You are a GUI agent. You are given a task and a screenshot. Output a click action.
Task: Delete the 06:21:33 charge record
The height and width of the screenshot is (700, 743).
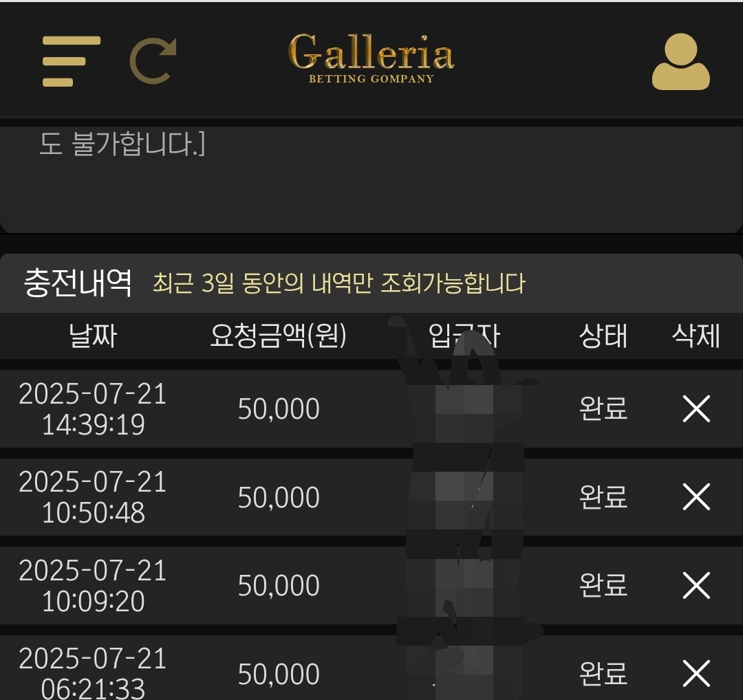[x=696, y=673]
